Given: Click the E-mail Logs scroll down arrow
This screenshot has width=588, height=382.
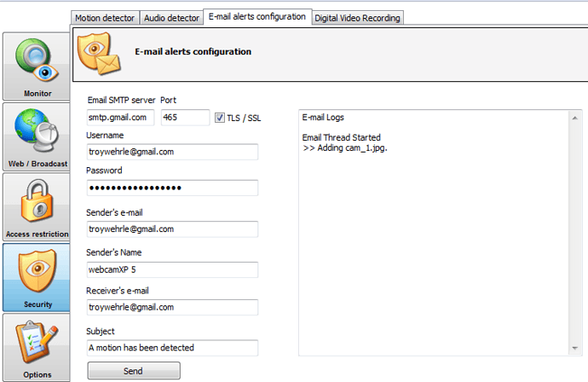Looking at the screenshot, I should tap(575, 348).
